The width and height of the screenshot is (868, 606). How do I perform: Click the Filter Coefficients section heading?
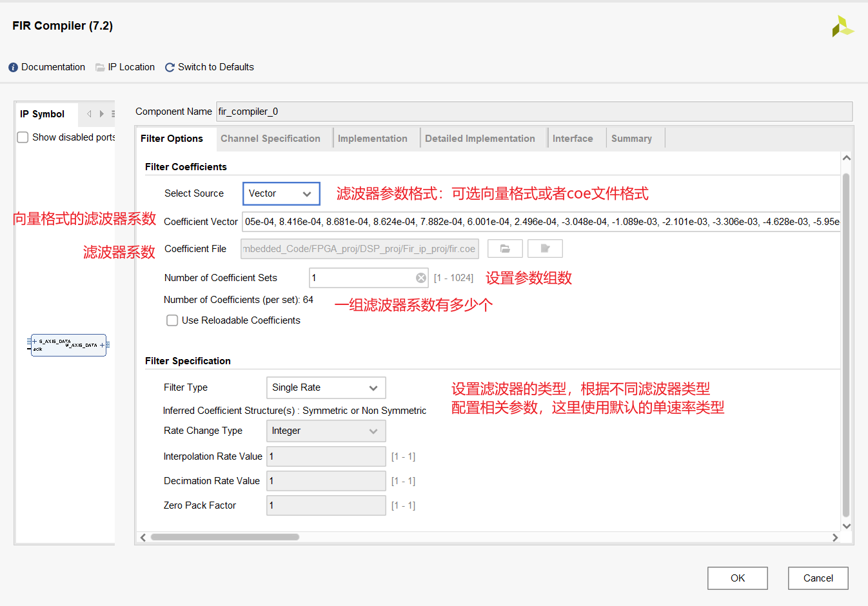click(x=186, y=167)
